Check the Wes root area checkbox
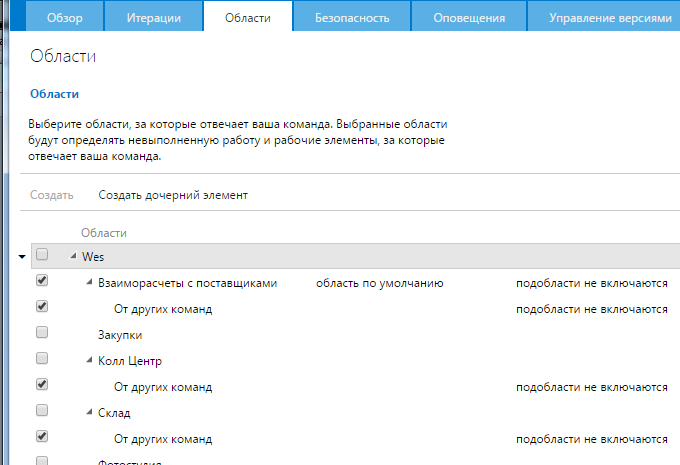 (42, 256)
